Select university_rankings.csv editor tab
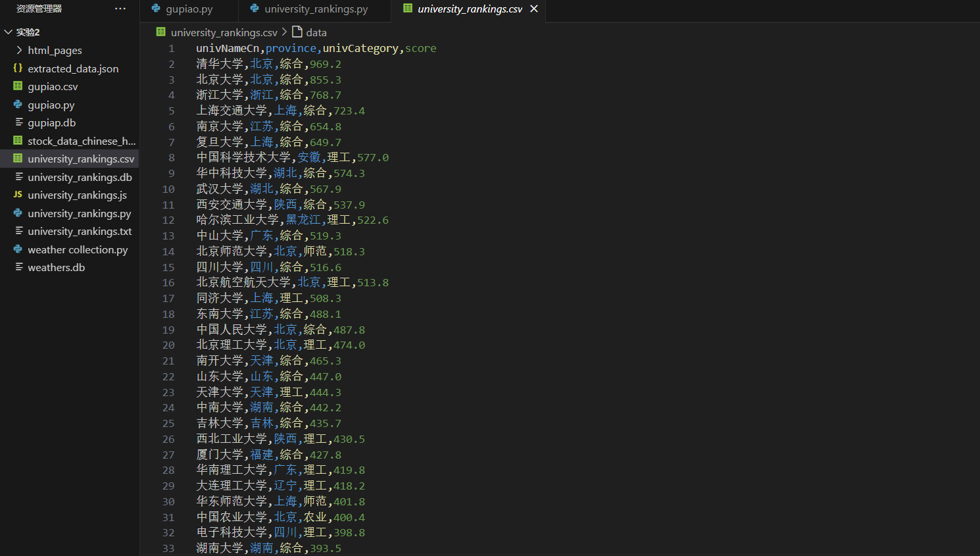Viewport: 980px width, 556px height. [470, 9]
